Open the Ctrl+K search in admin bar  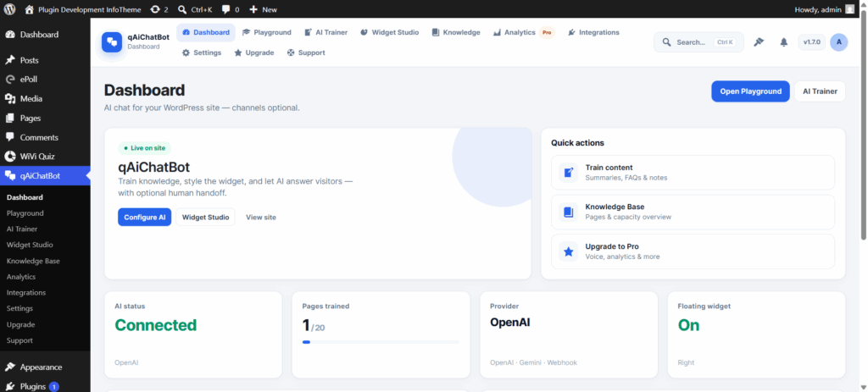click(x=195, y=9)
